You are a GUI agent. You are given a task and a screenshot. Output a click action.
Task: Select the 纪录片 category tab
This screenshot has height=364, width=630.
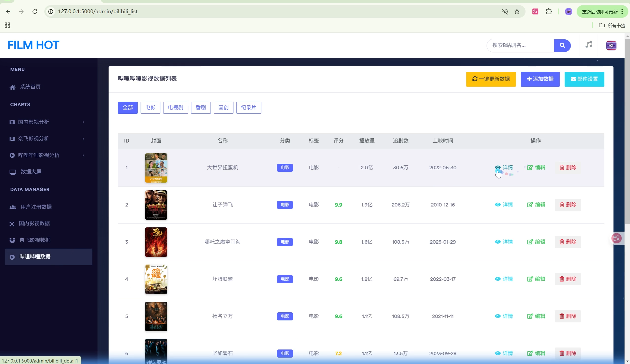click(x=248, y=108)
